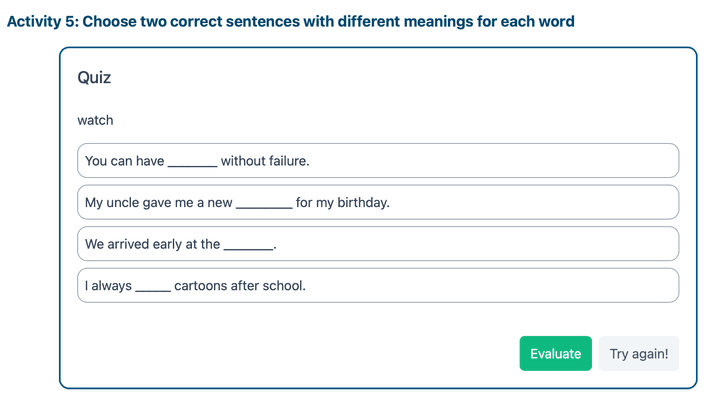This screenshot has height=400, width=715.
Task: Click the word "school" in the last option
Action: (283, 286)
